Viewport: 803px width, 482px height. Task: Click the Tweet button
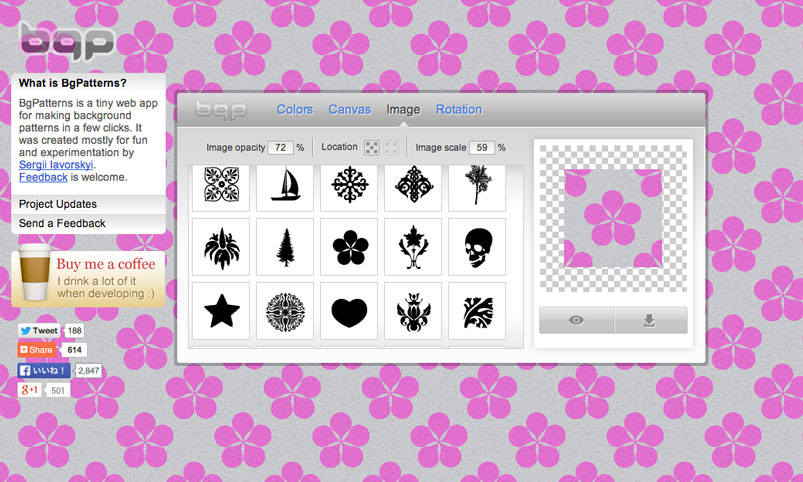click(x=39, y=330)
